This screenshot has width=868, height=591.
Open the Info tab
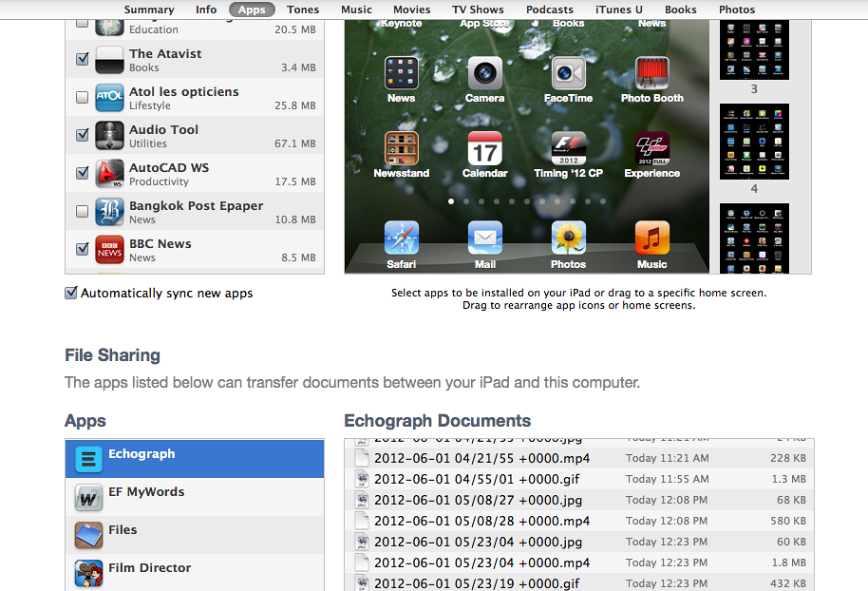click(206, 10)
